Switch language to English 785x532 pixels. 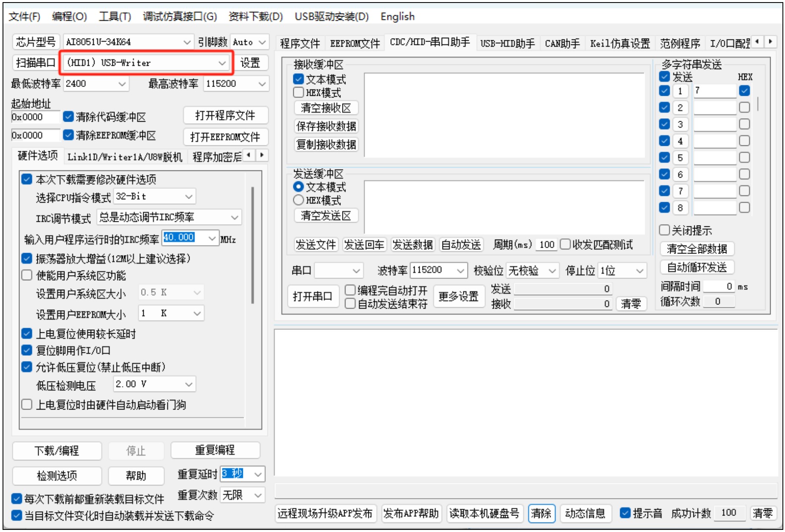398,17
